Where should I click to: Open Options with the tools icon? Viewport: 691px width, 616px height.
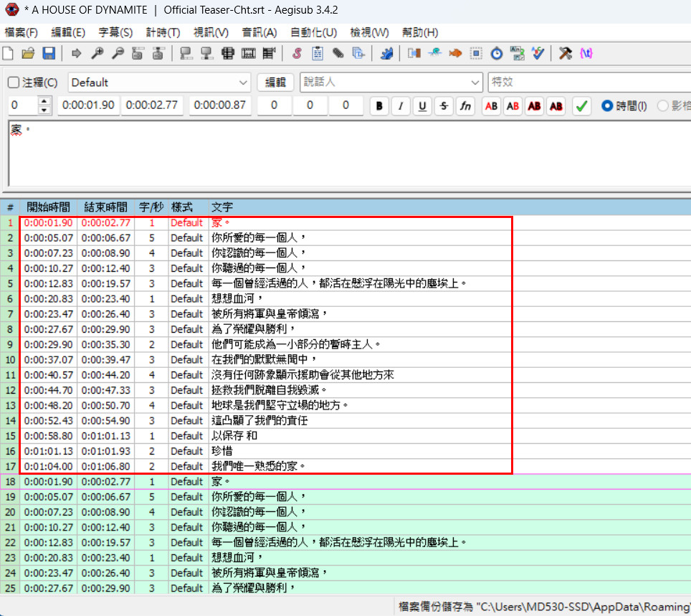pyautogui.click(x=566, y=53)
